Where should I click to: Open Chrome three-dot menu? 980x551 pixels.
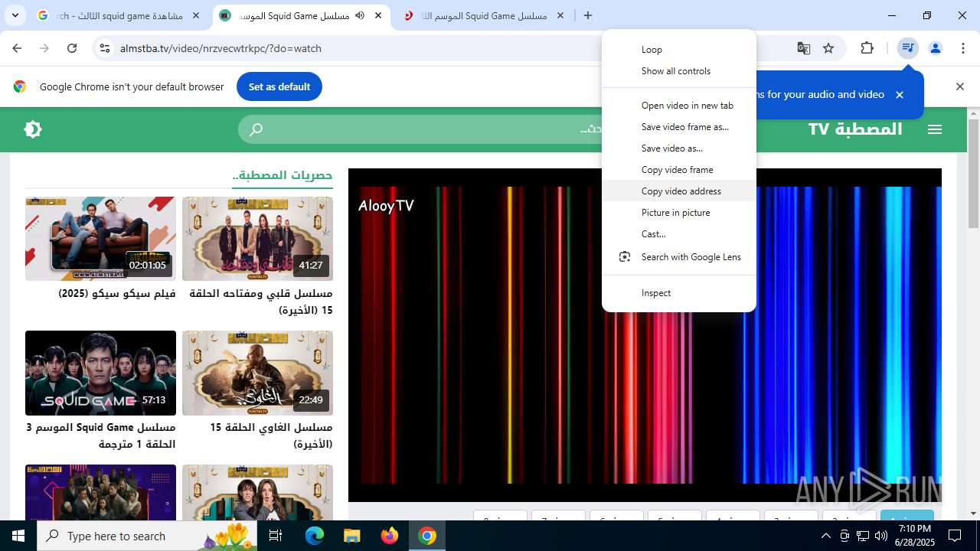[963, 48]
